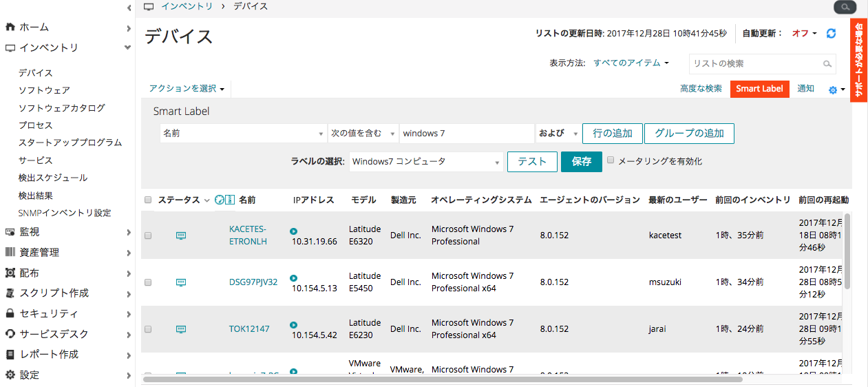Open プロセス in the sidebar
Screen dimensions: 868x387
(36, 125)
